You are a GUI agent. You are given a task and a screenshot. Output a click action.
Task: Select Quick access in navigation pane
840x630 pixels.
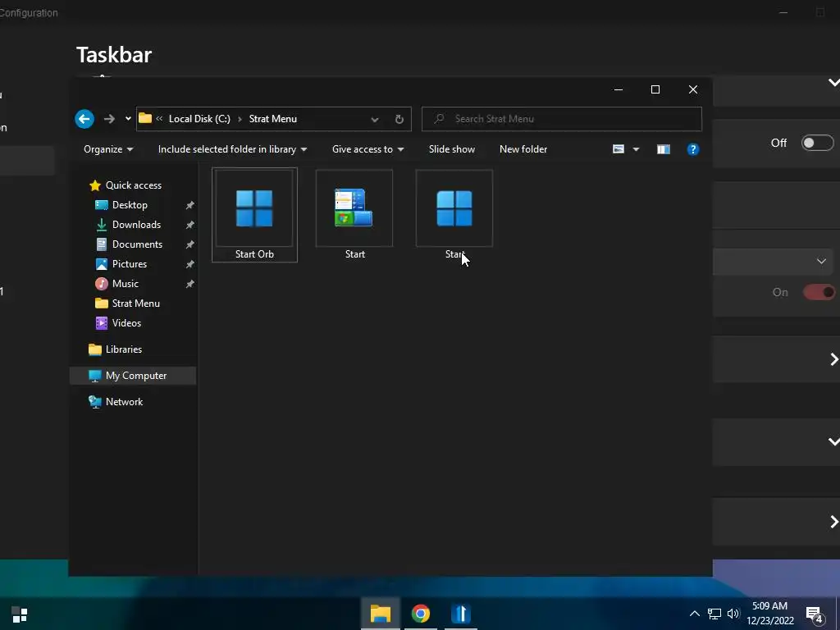pyautogui.click(x=134, y=185)
